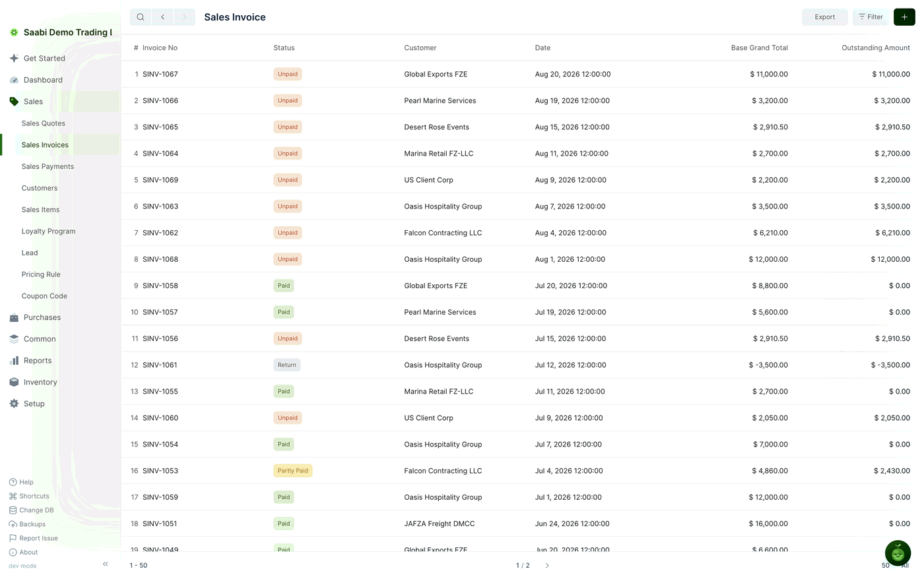924x579 pixels.
Task: Open the Shortcuts list
Action: tap(29, 496)
